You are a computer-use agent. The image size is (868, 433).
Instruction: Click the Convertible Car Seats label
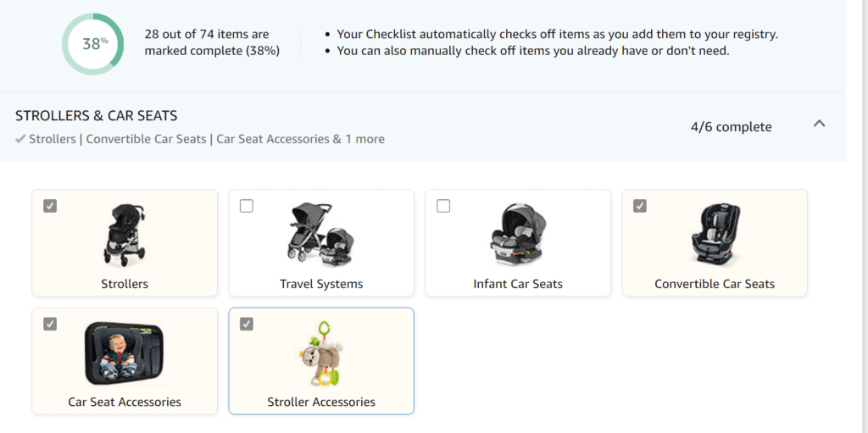pos(715,284)
